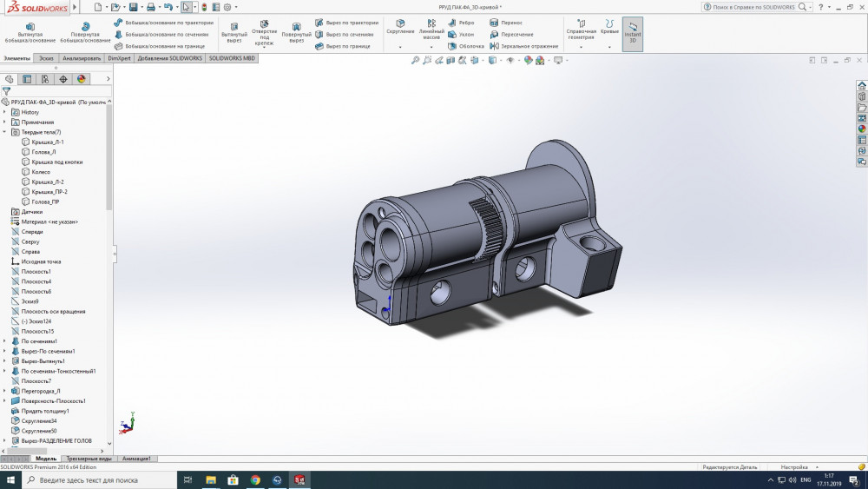The width and height of the screenshot is (868, 489).
Task: Toggle the Instant 3D button
Action: pyautogui.click(x=633, y=33)
